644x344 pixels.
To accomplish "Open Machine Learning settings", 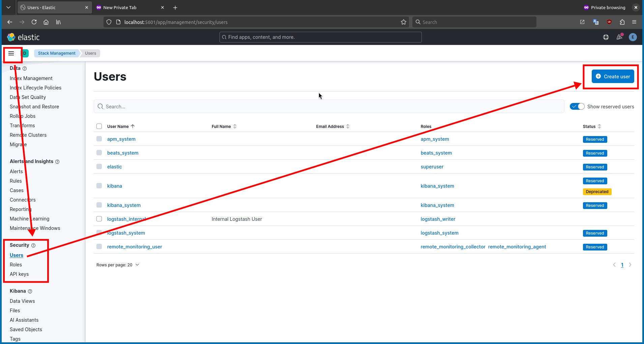I will pyautogui.click(x=30, y=219).
